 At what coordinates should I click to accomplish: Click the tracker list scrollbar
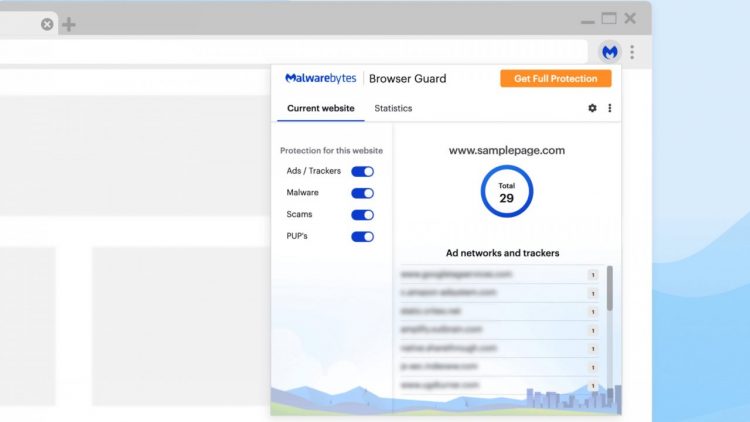(610, 288)
